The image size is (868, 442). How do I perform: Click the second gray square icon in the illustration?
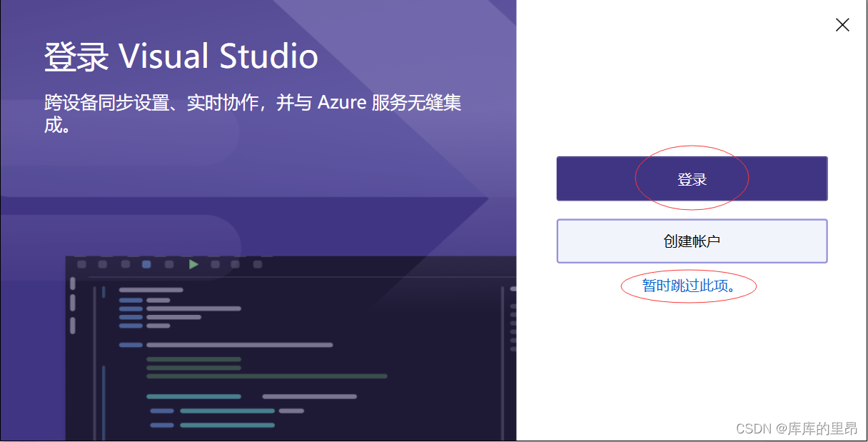click(102, 264)
